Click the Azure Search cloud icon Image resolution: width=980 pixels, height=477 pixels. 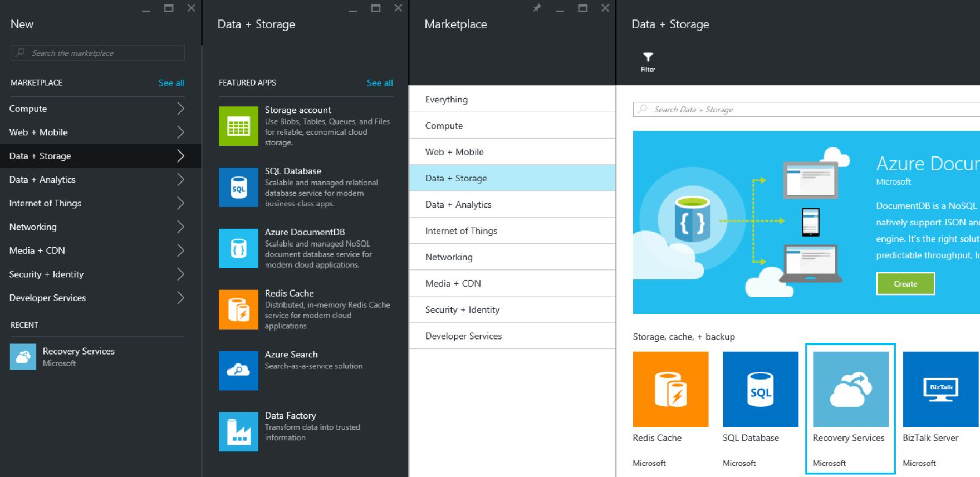pyautogui.click(x=238, y=371)
